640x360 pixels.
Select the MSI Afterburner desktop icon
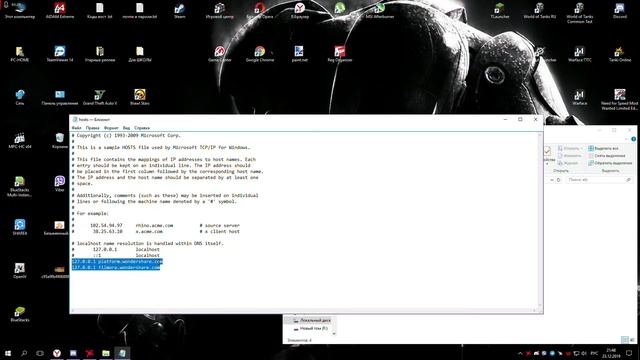pyautogui.click(x=380, y=11)
